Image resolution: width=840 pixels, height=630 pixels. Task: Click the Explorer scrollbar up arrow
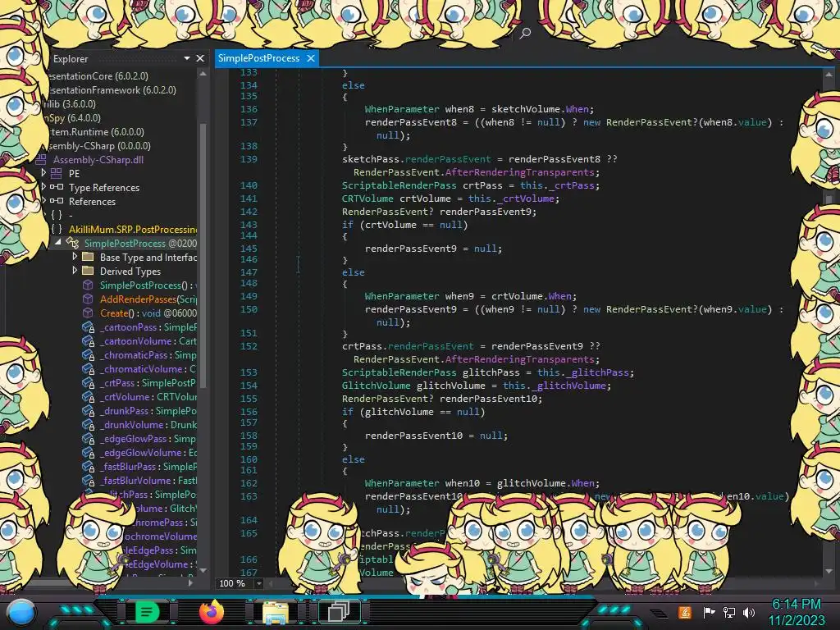(203, 73)
